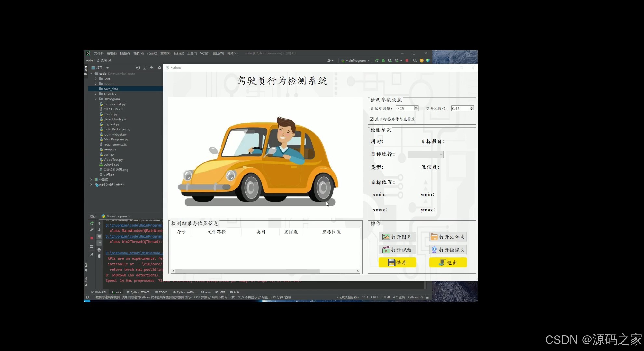This screenshot has width=644, height=351.
Task: Click the 打开摄像头 button
Action: click(448, 249)
